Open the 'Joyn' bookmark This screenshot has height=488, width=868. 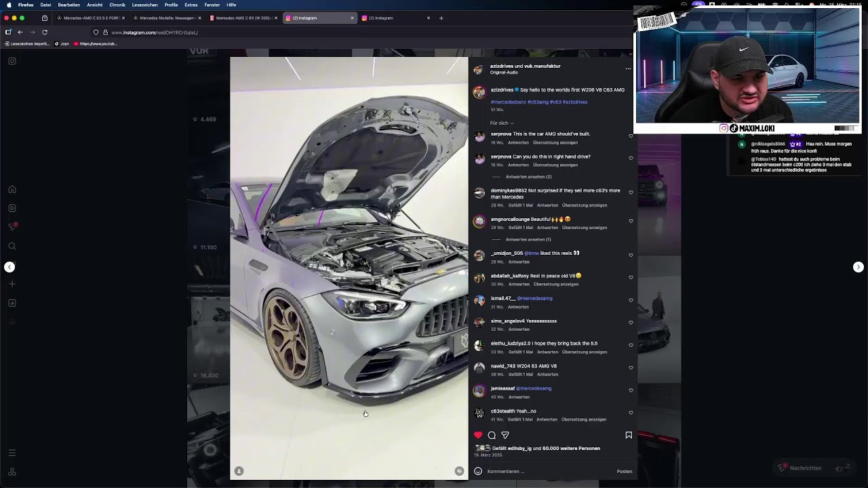point(62,44)
